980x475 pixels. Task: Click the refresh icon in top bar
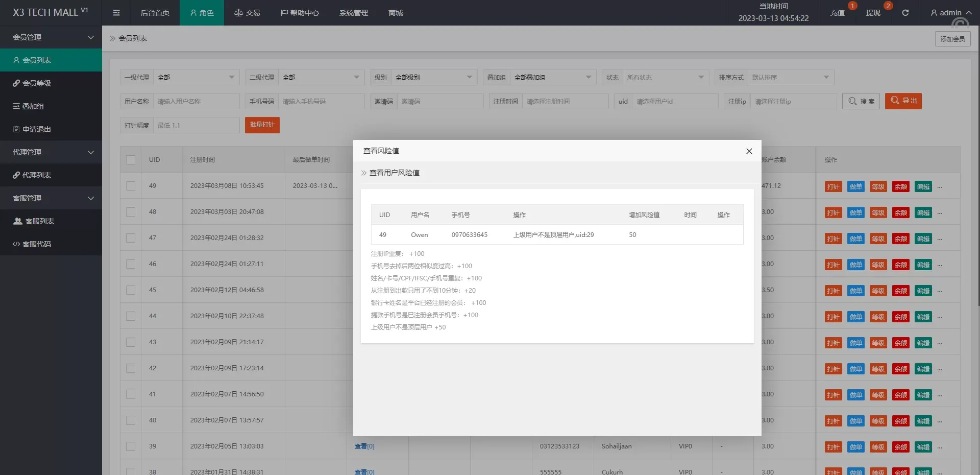(905, 13)
